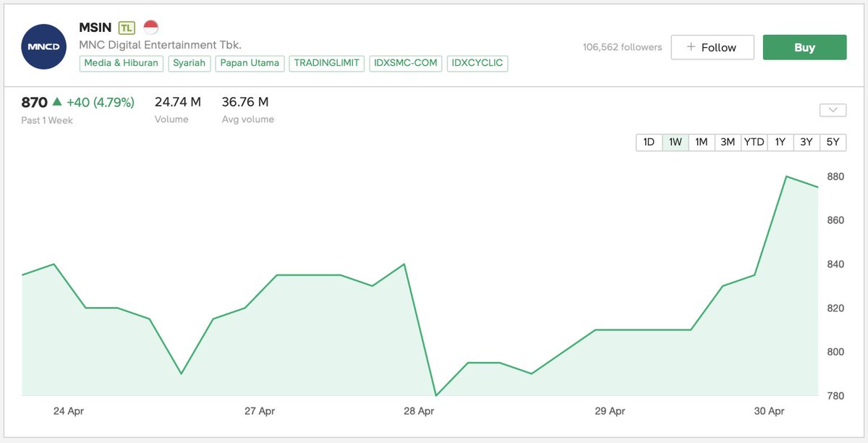Click the MNCD company logo
868x443 pixels.
point(44,46)
